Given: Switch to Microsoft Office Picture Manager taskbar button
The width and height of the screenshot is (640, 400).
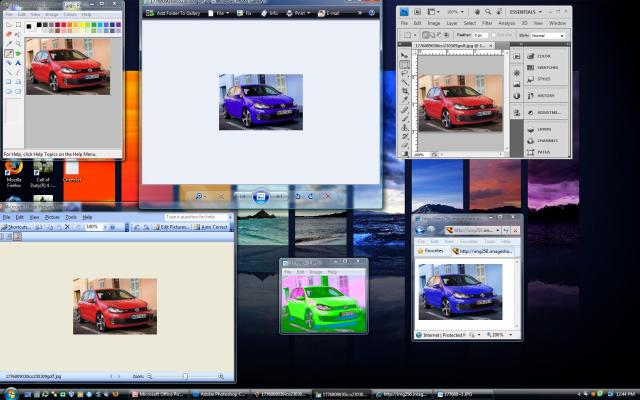Looking at the screenshot, I should pos(159,394).
